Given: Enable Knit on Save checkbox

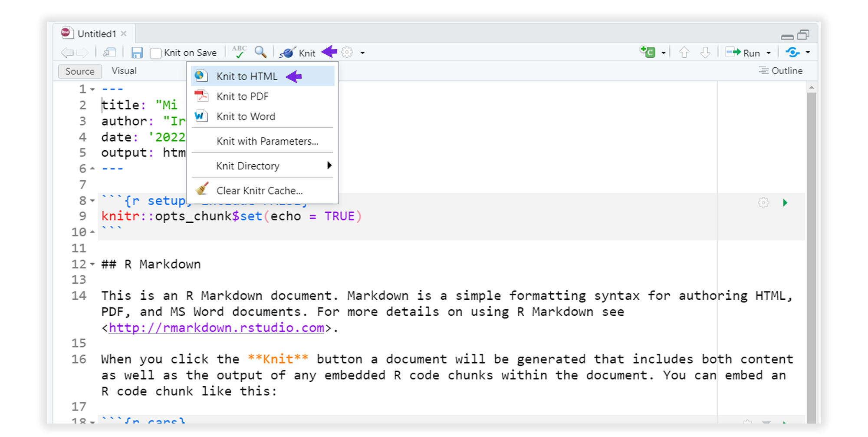Looking at the screenshot, I should 155,53.
